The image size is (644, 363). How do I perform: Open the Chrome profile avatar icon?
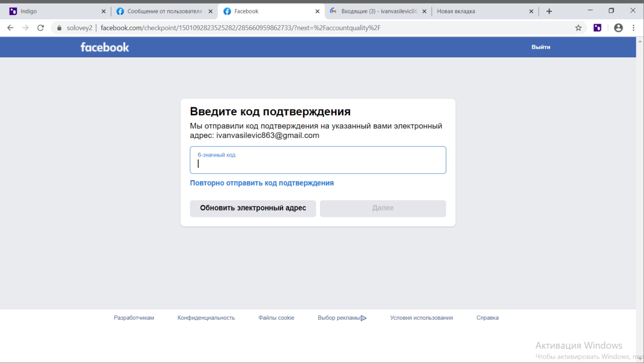point(618,28)
